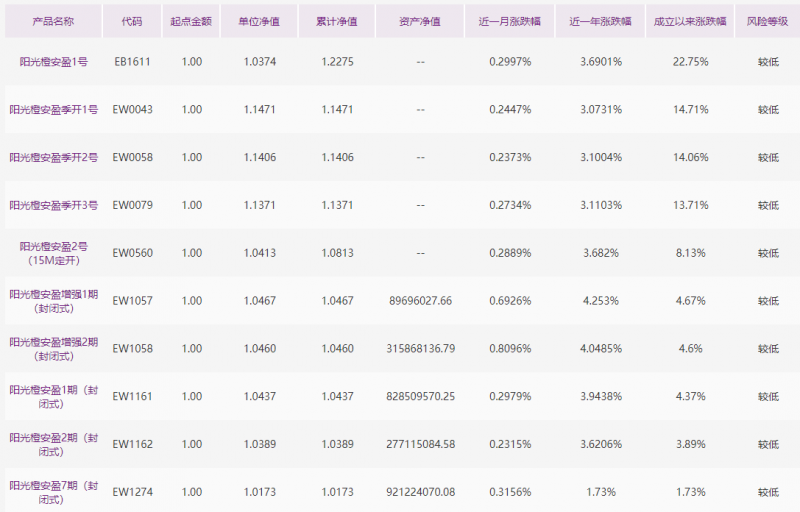Viewport: 800px width, 512px height.
Task: Click the 代码 column header
Action: coord(132,20)
